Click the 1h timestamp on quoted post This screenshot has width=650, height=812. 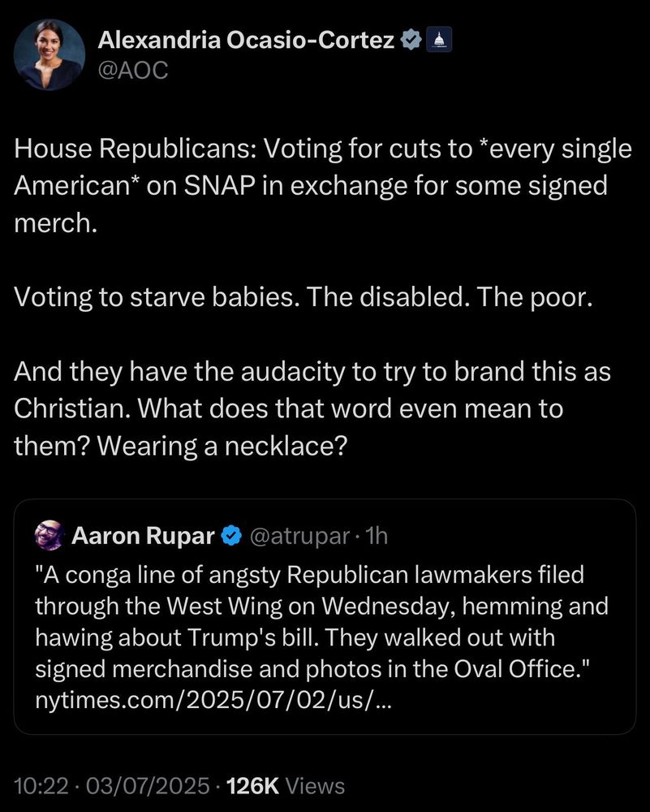[377, 537]
